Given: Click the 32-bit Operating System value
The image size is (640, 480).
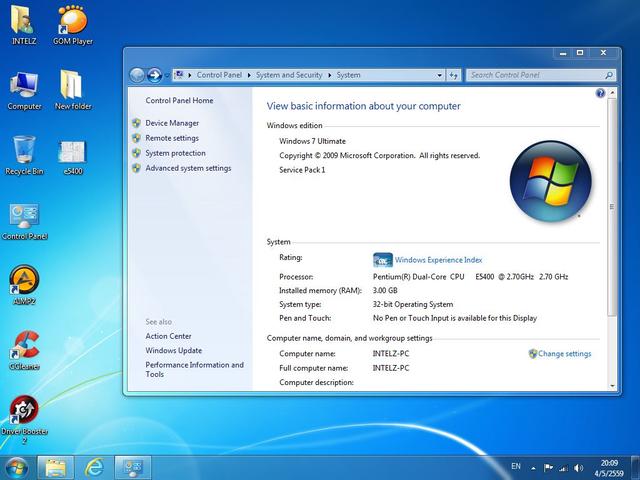Looking at the screenshot, I should (x=413, y=304).
